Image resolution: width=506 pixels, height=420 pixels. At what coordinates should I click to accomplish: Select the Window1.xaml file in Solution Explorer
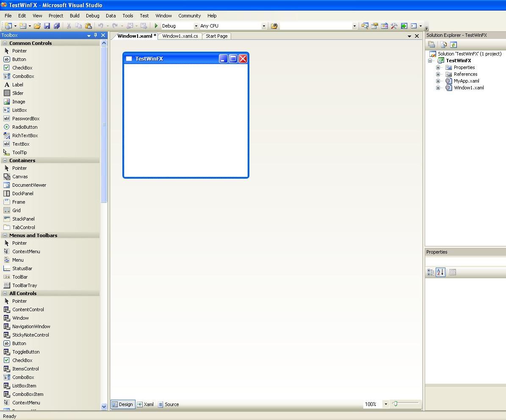click(x=469, y=88)
